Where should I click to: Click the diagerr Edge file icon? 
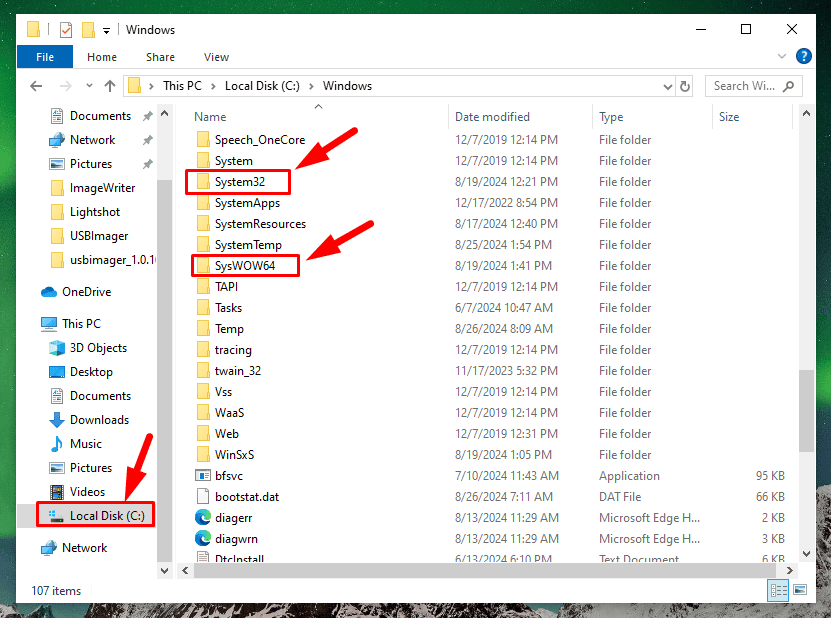point(203,518)
